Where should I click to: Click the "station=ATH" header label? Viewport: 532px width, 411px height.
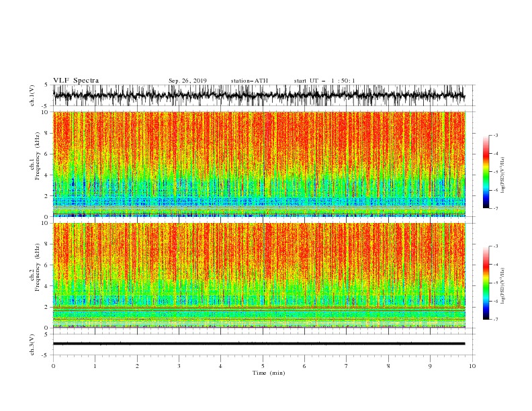click(249, 81)
